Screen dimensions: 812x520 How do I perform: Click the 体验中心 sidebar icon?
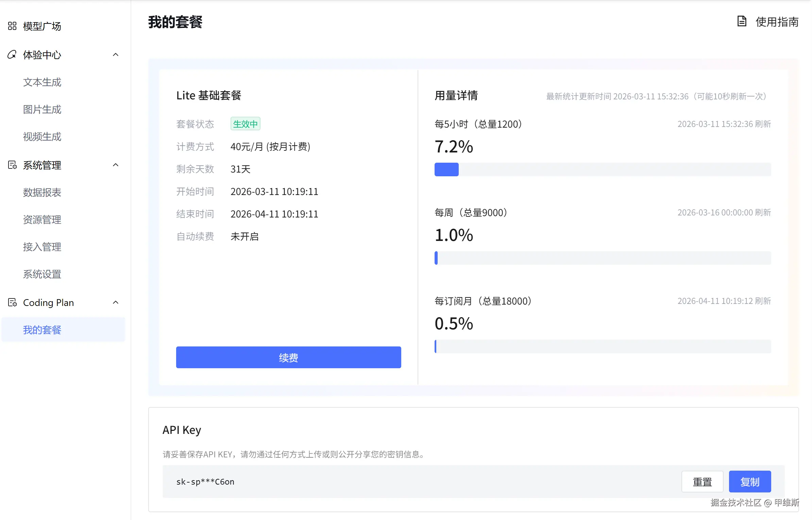point(12,55)
